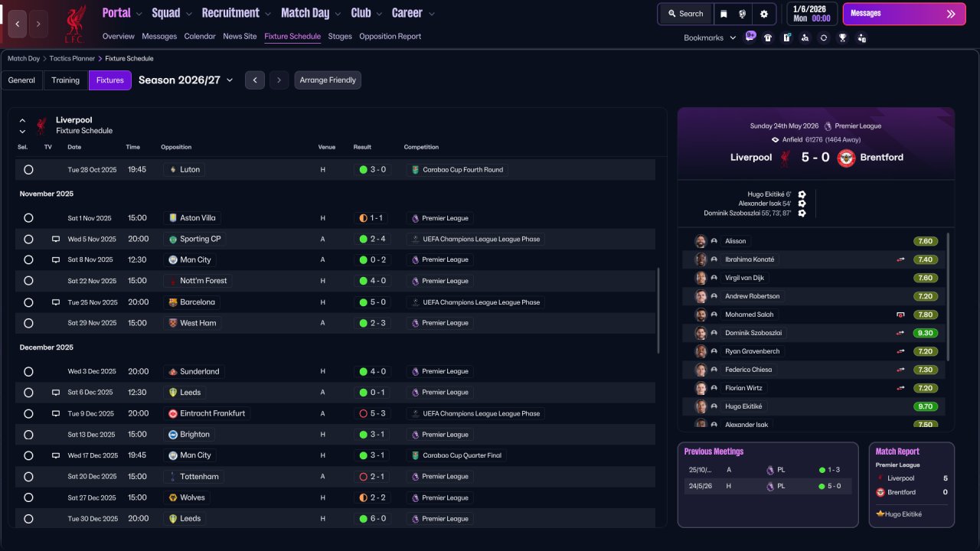Switch to the General tab

[x=21, y=80]
